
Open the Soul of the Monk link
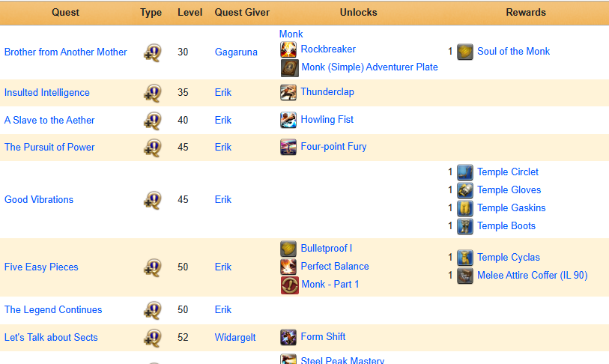pyautogui.click(x=513, y=51)
